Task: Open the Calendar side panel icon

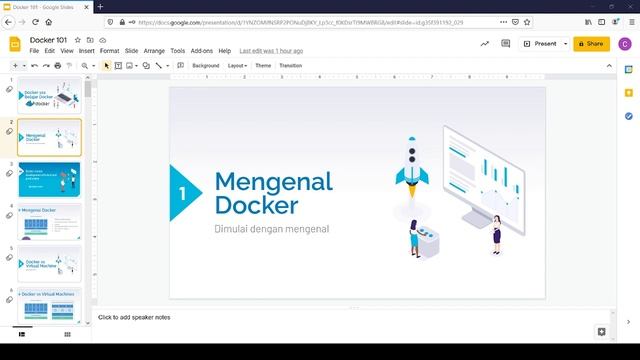Action: click(629, 70)
